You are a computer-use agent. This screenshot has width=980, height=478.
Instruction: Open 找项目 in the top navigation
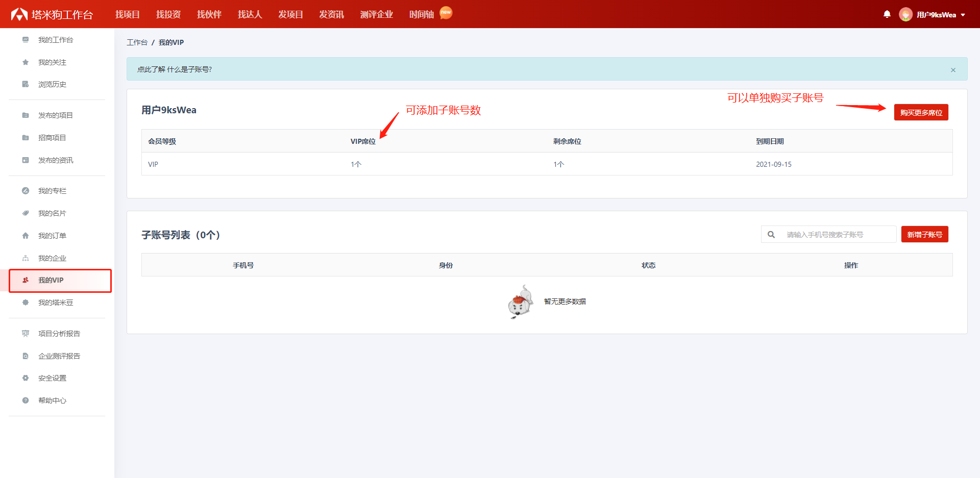pos(128,14)
